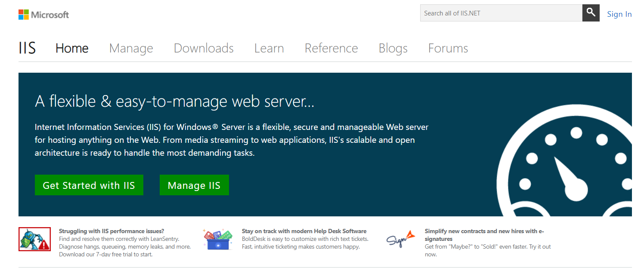This screenshot has height=271, width=644.
Task: Open 'Stay on track with modern Help Desk Software'
Action: [x=304, y=231]
